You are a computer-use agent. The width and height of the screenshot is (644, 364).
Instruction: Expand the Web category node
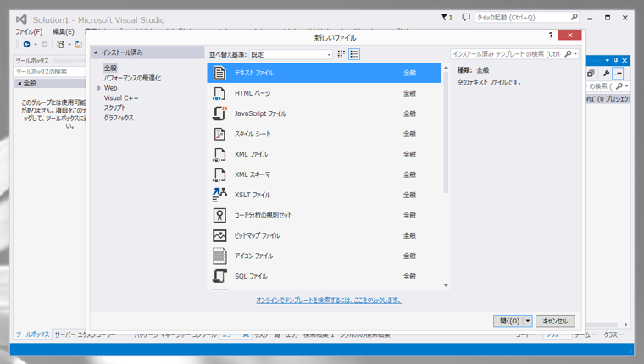(x=99, y=88)
